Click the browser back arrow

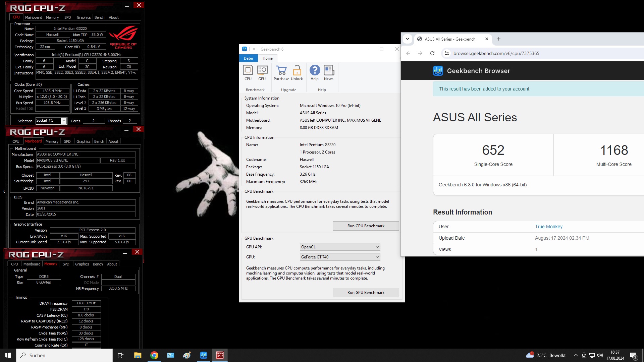click(408, 53)
